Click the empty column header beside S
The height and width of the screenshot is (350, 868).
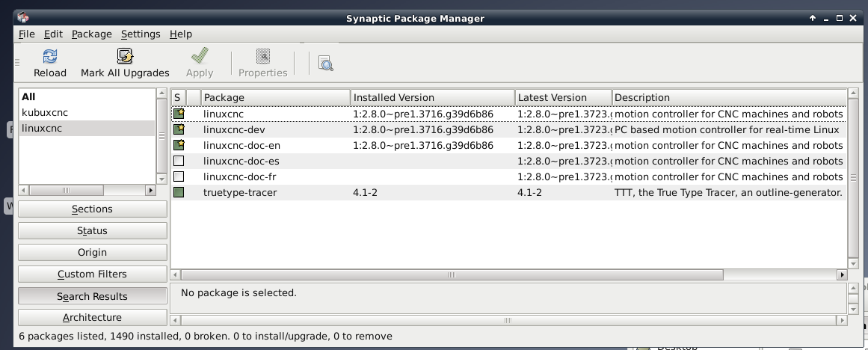click(x=193, y=97)
